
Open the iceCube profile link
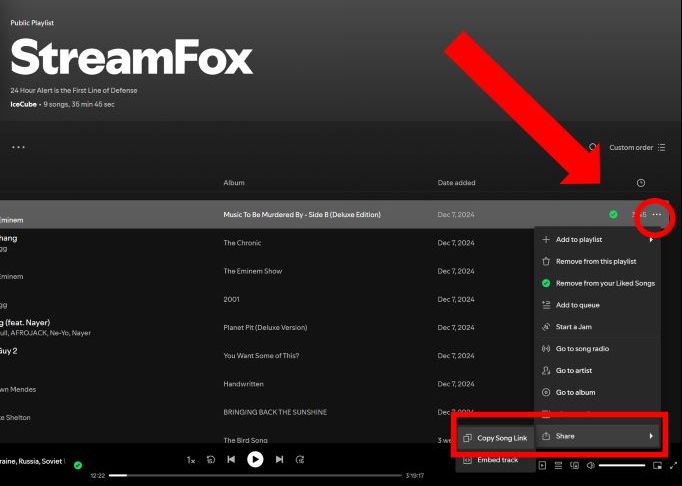[x=23, y=104]
